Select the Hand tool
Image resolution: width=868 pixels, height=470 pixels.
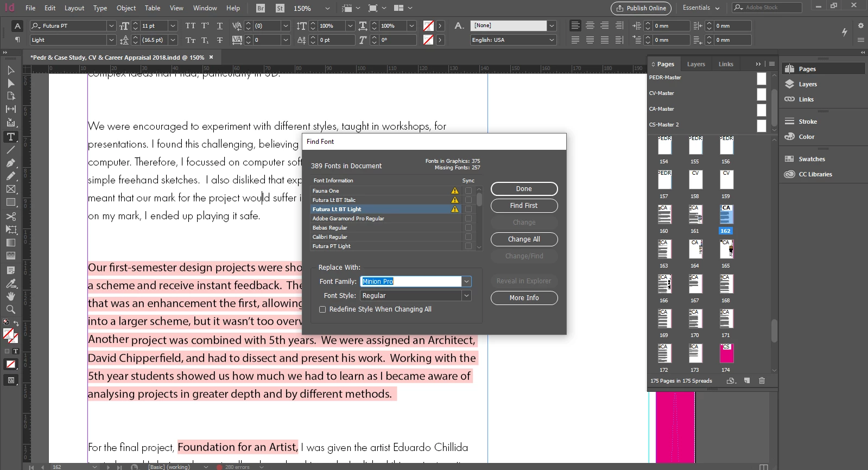[x=11, y=296]
